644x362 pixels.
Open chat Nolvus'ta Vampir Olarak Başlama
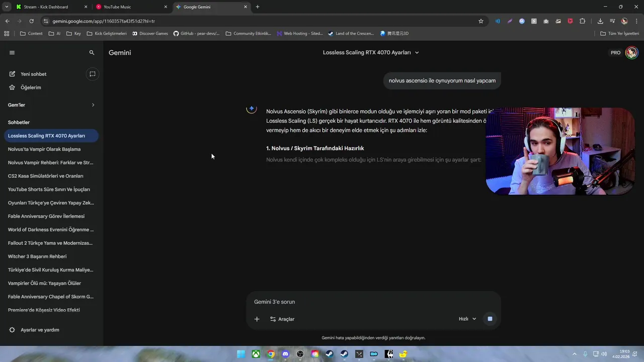[51, 149]
